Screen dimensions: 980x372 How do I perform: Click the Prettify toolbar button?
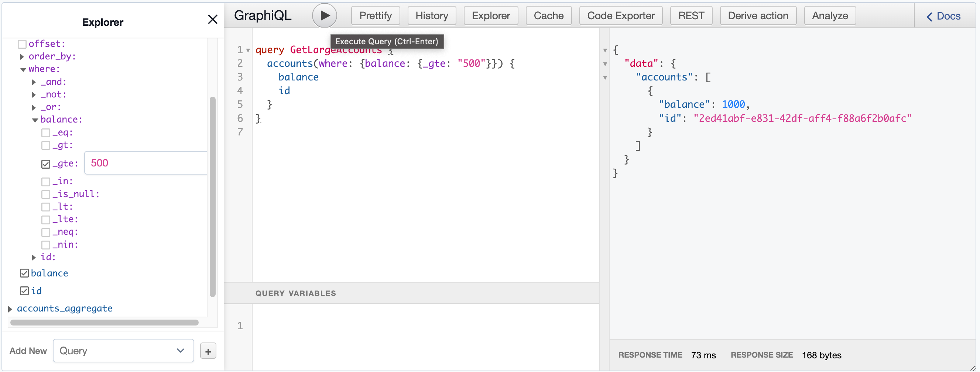(x=375, y=15)
